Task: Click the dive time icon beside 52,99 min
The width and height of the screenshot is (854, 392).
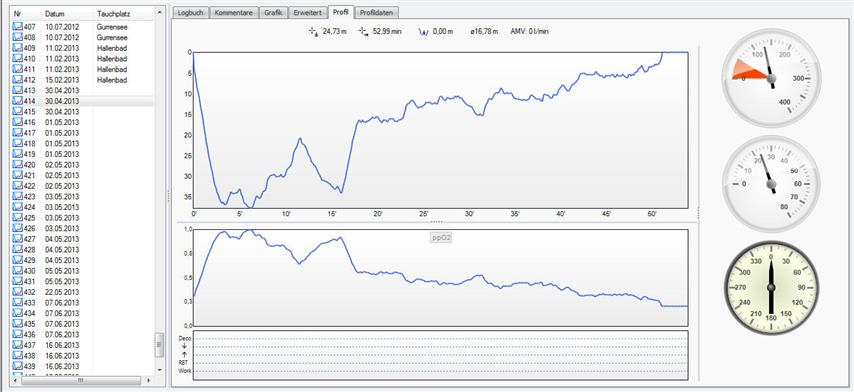Action: click(363, 32)
